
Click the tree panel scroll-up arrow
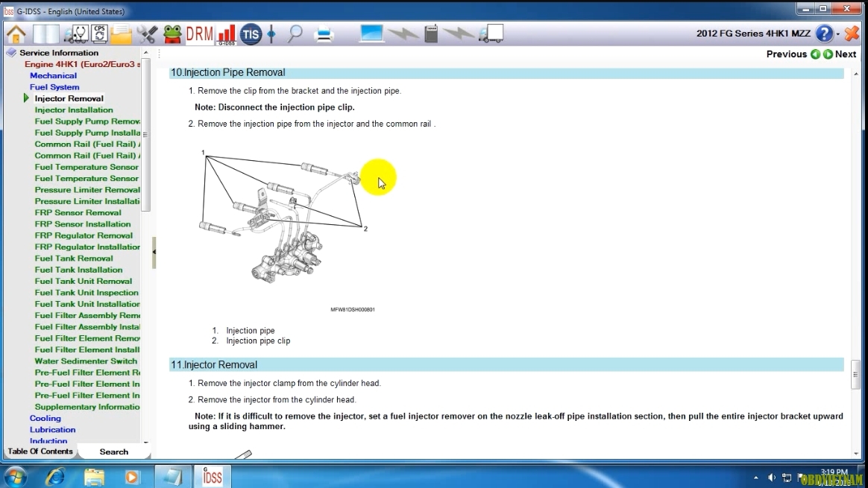click(x=145, y=53)
